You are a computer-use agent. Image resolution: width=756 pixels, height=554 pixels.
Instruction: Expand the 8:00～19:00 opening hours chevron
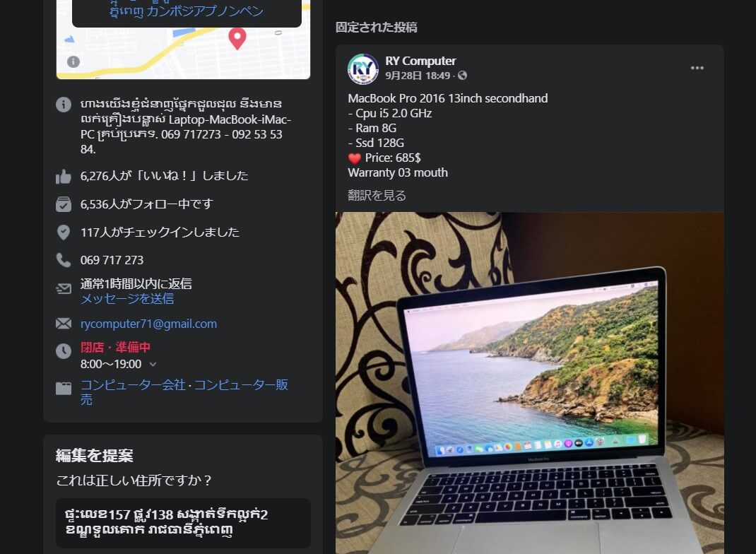coord(153,364)
